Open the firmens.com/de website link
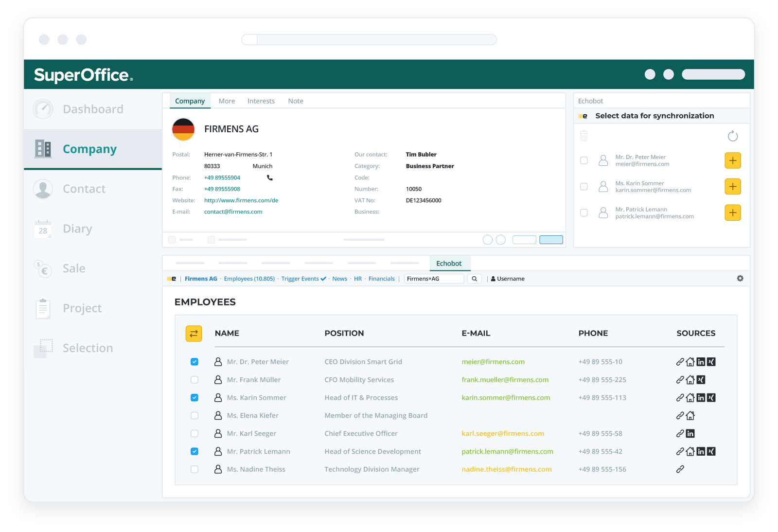The width and height of the screenshot is (778, 532). pyautogui.click(x=241, y=200)
